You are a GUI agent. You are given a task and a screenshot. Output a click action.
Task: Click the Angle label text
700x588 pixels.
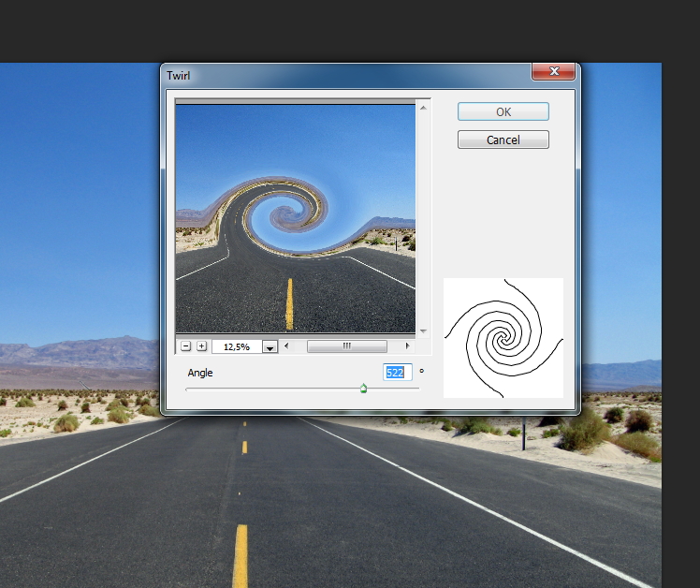(x=200, y=373)
